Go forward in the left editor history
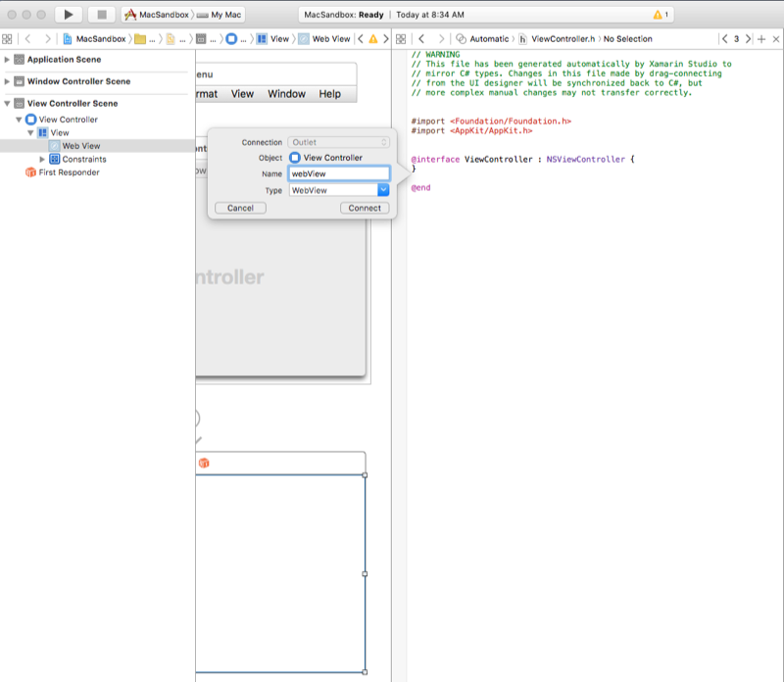 click(47, 39)
